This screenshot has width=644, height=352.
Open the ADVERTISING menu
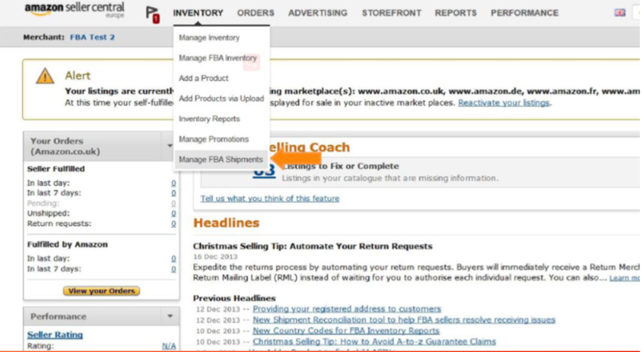[x=317, y=13]
